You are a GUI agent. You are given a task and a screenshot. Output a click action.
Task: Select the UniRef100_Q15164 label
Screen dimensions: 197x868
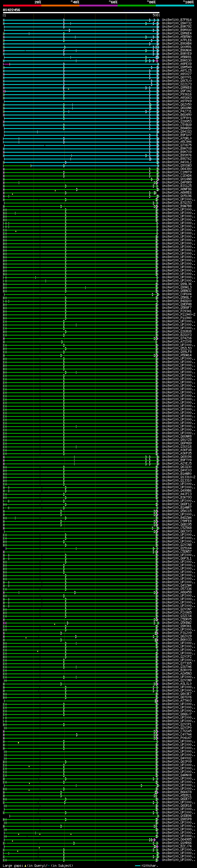pos(176,548)
